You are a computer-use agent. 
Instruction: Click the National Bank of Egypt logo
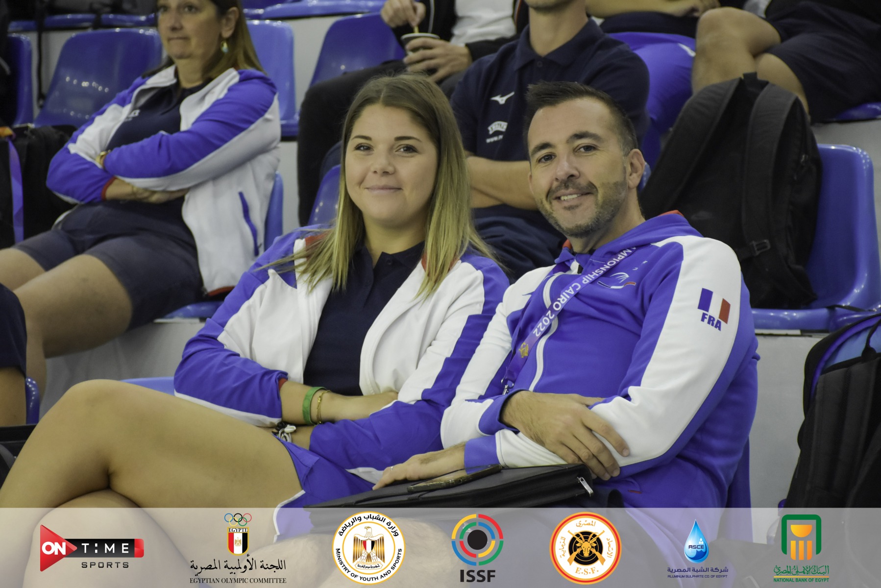801,538
